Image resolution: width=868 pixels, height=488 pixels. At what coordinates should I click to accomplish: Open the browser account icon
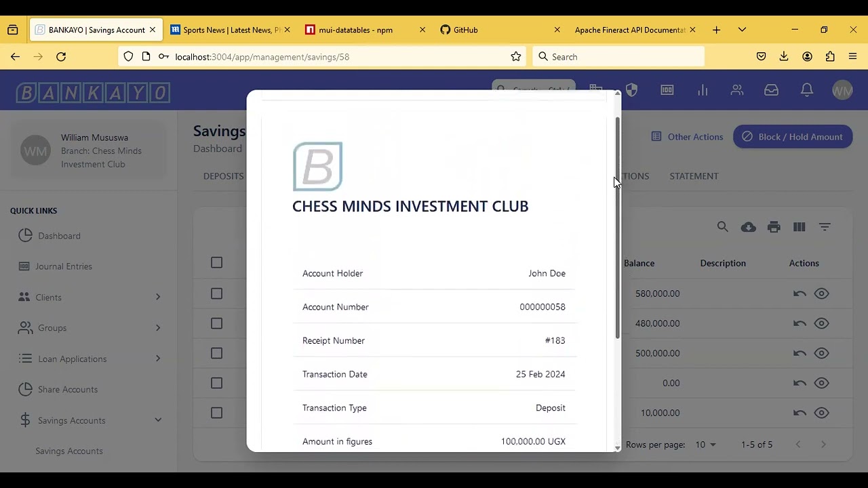click(807, 57)
